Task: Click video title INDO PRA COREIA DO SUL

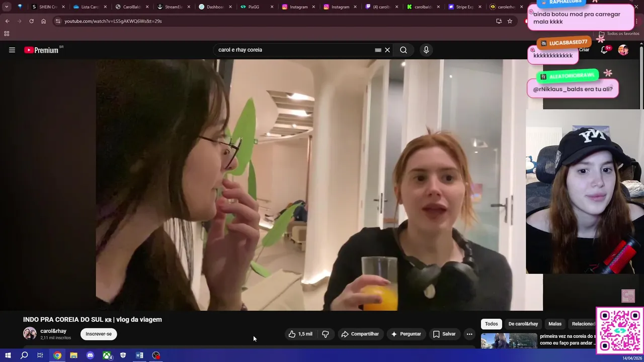Action: pos(93,319)
